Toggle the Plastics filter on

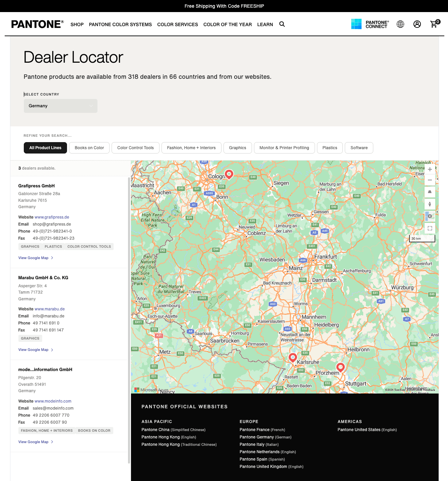point(329,148)
